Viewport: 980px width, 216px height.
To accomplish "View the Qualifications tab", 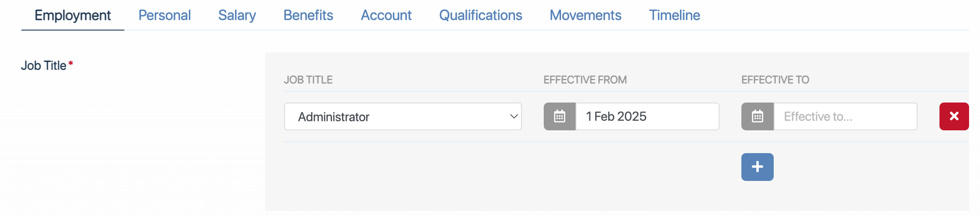I will 480,15.
